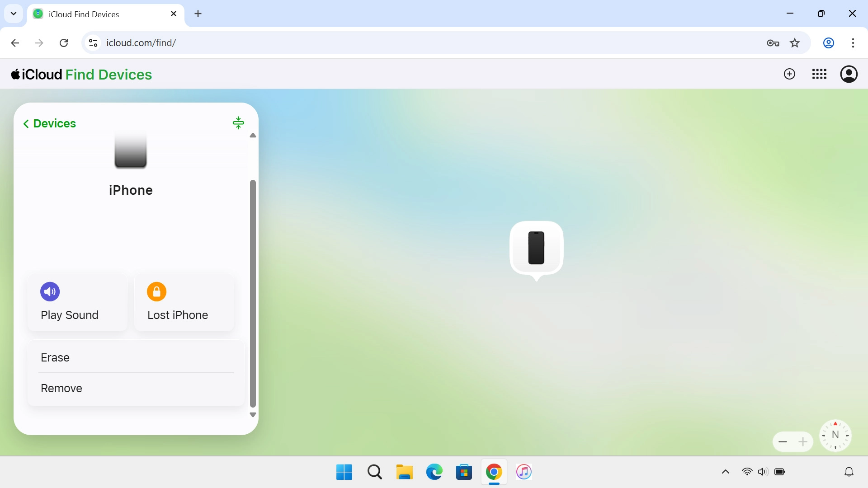The height and width of the screenshot is (488, 868).
Task: Open the tab search dropdown arrow
Action: (x=14, y=14)
